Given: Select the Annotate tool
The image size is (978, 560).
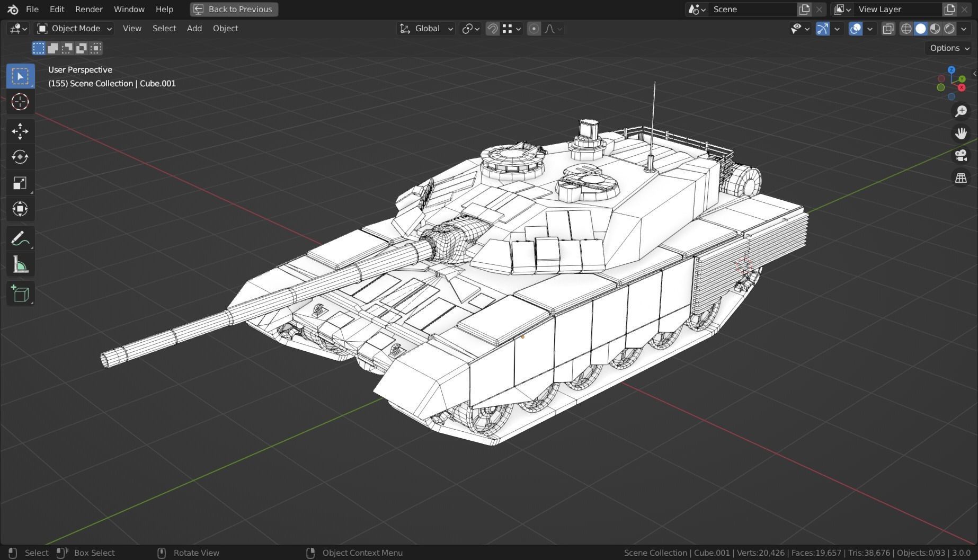Looking at the screenshot, I should click(x=20, y=238).
